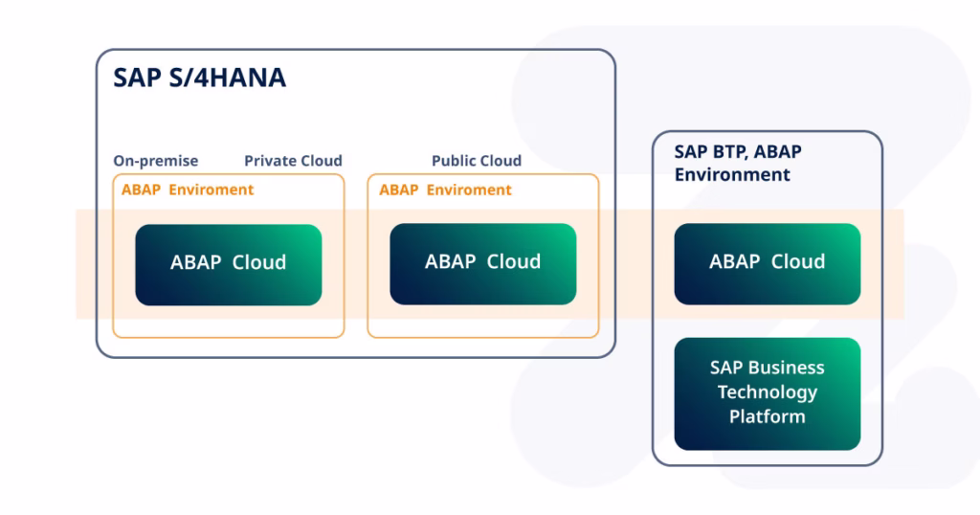
Task: Select the Private Cloud label
Action: [x=293, y=161]
